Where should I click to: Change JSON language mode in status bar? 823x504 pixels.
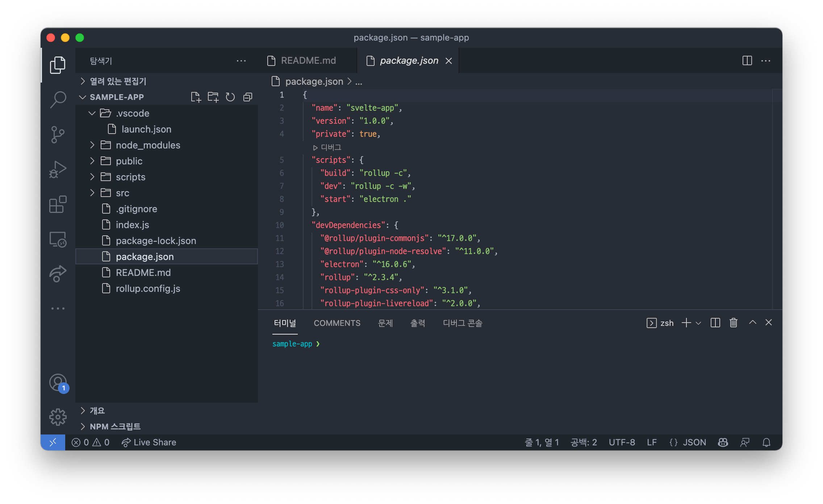(x=694, y=442)
